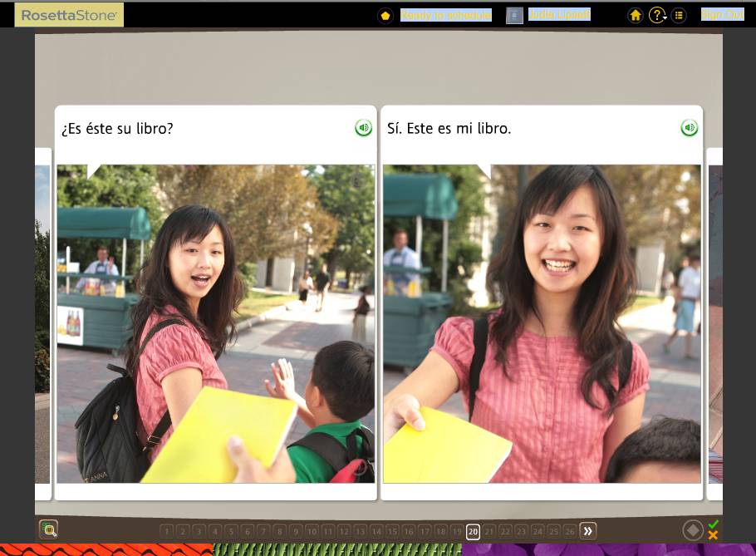
Task: Jump to screen 4 in progress bar
Action: 215,531
